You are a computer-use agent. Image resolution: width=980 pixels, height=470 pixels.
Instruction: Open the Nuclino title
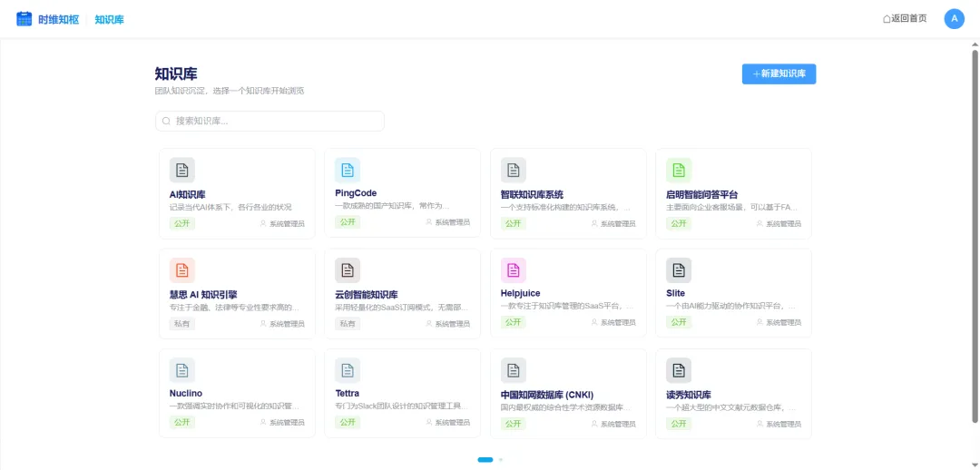185,393
